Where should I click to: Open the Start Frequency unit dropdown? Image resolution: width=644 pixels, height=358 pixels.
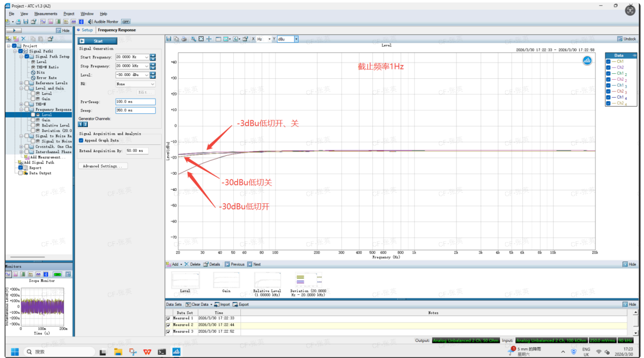click(146, 57)
